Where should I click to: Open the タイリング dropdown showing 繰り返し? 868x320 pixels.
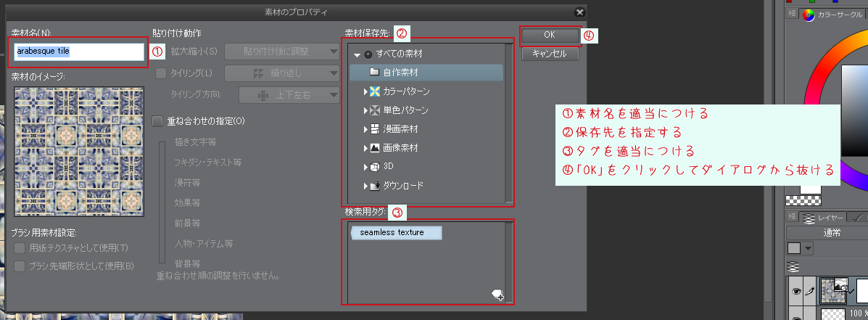[282, 73]
